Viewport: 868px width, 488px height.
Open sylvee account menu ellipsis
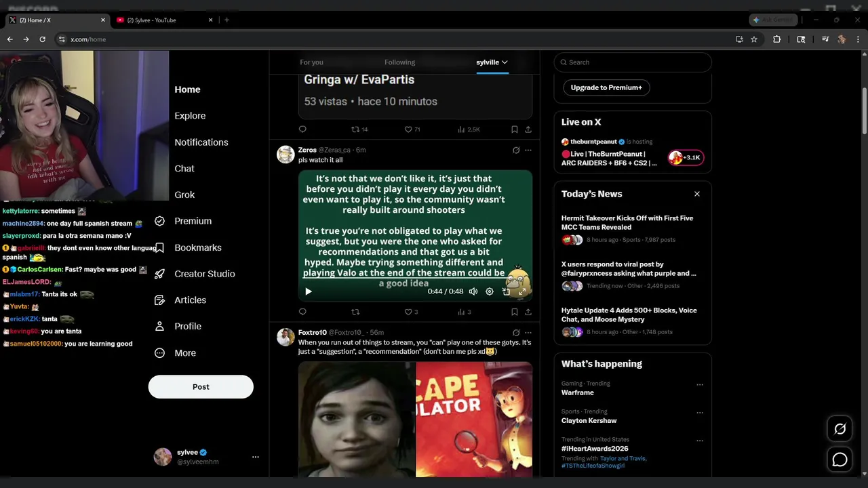pos(256,457)
